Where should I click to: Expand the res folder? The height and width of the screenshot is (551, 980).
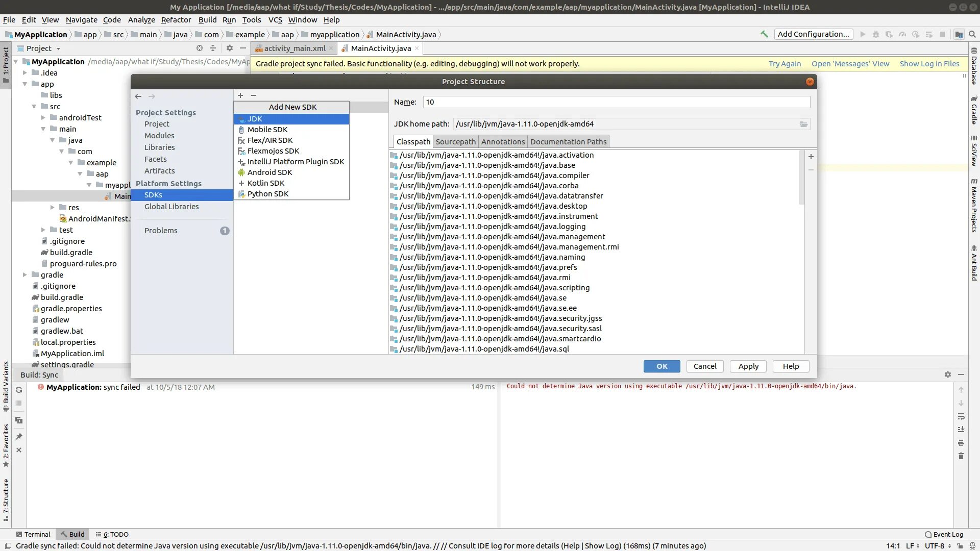[53, 207]
